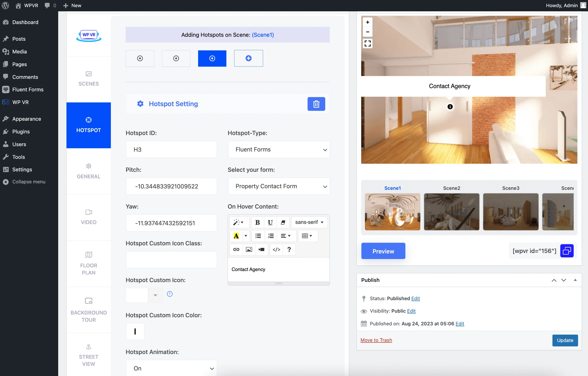
Task: Toggle the Publish section expander arrow
Action: click(575, 279)
